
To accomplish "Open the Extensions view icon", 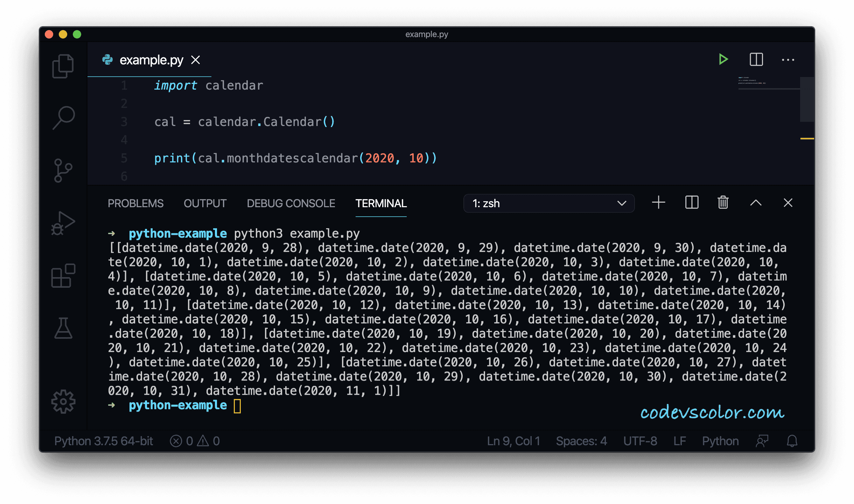I will 63,276.
